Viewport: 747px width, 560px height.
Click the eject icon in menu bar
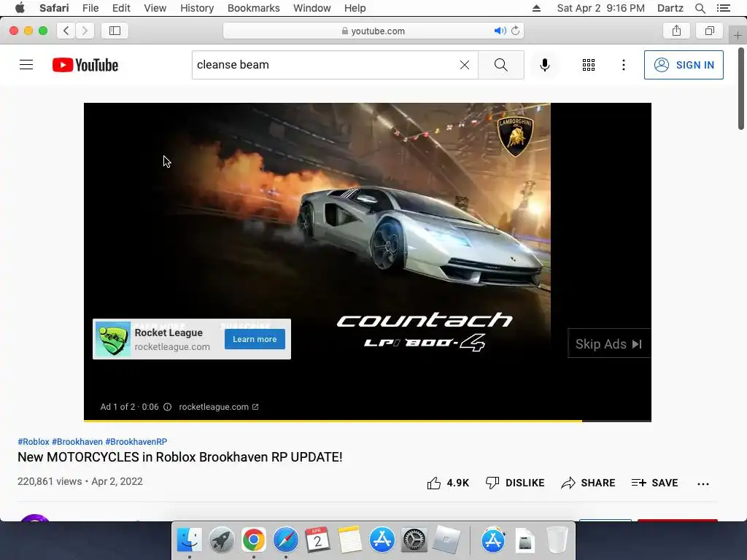tap(536, 8)
